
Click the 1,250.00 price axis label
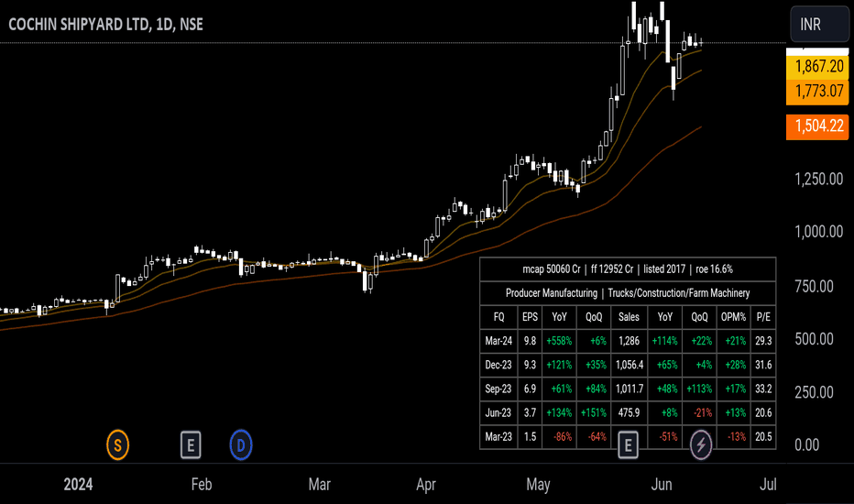(x=818, y=180)
